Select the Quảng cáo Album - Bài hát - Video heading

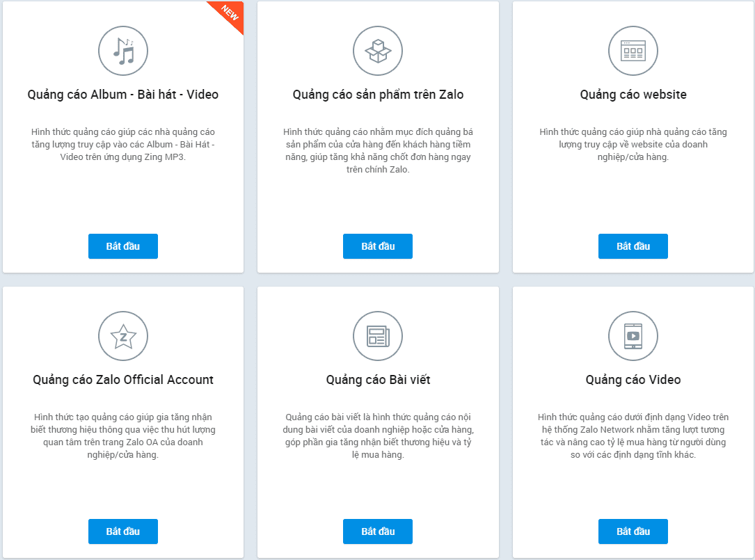coord(123,95)
